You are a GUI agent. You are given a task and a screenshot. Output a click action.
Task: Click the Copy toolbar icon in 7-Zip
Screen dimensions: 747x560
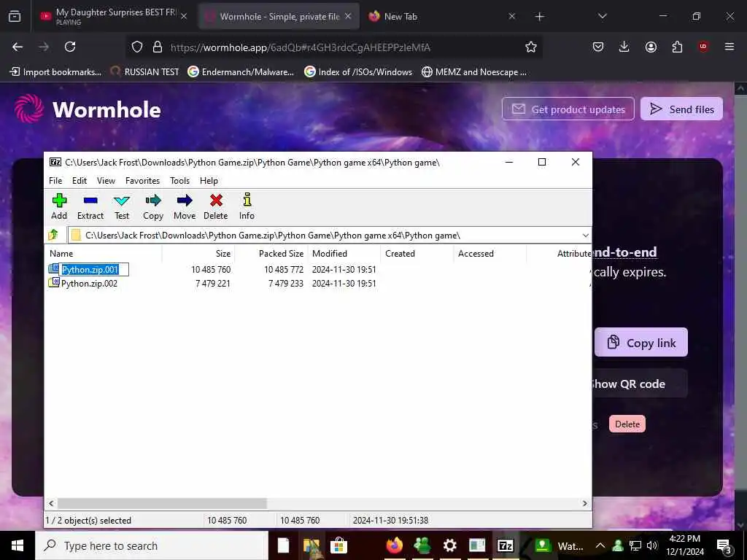153,206
